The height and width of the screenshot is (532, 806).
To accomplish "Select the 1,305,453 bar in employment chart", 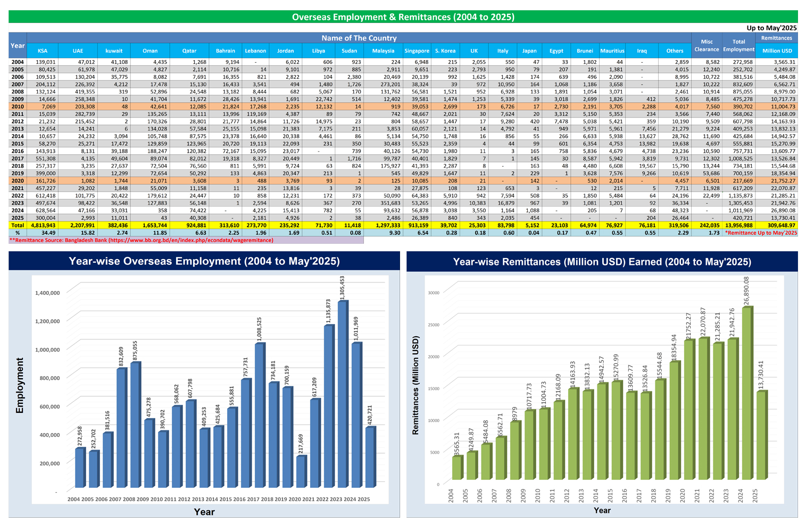I will [343, 394].
